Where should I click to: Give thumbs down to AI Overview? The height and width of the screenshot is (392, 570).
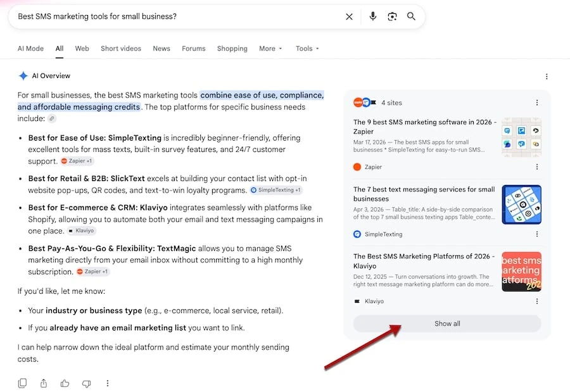tap(86, 383)
